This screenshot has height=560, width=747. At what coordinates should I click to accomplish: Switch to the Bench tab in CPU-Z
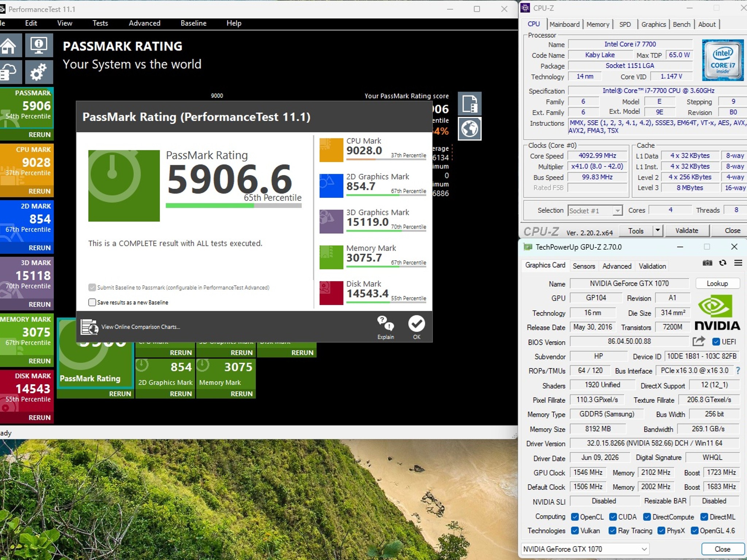681,24
